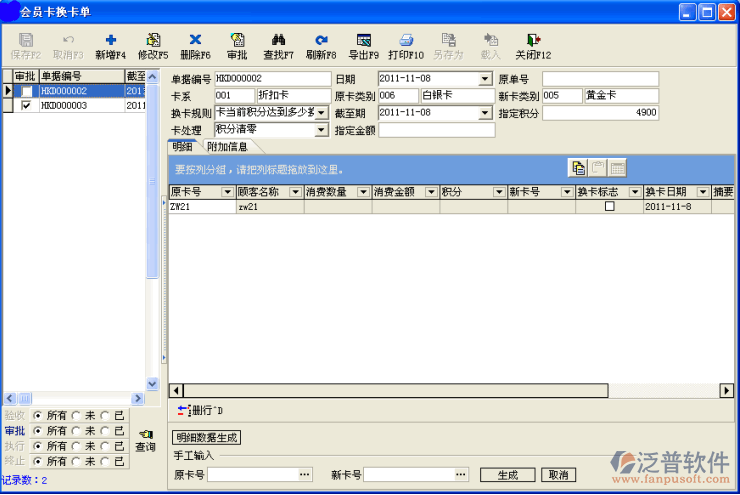Open 新卡号 column filter arrow
This screenshot has height=495, width=740.
pyautogui.click(x=567, y=192)
